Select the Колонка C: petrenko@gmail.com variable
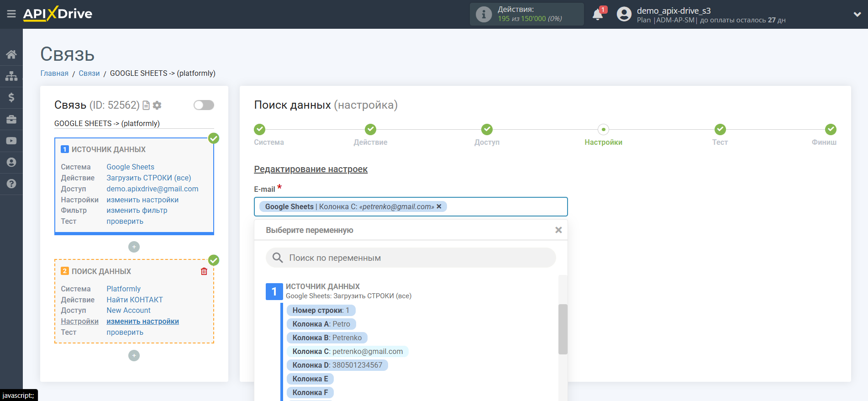 coord(347,351)
